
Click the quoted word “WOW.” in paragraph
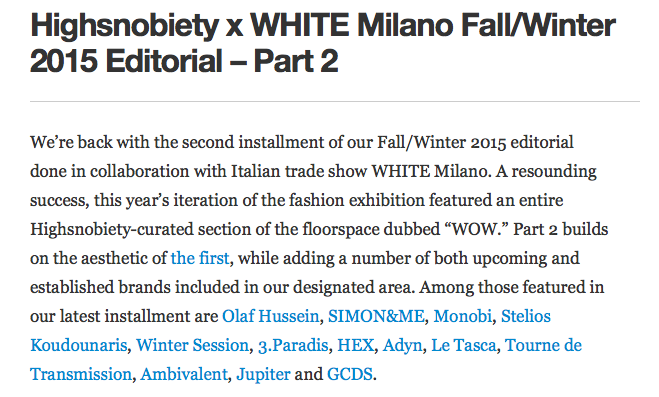coord(476,229)
